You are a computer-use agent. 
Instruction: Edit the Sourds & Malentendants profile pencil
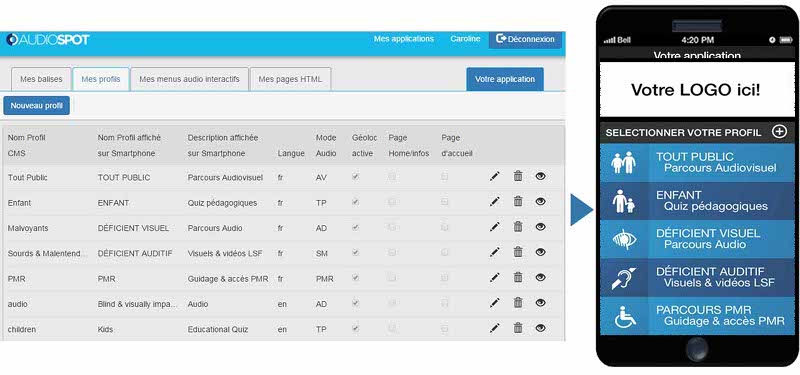(x=494, y=252)
